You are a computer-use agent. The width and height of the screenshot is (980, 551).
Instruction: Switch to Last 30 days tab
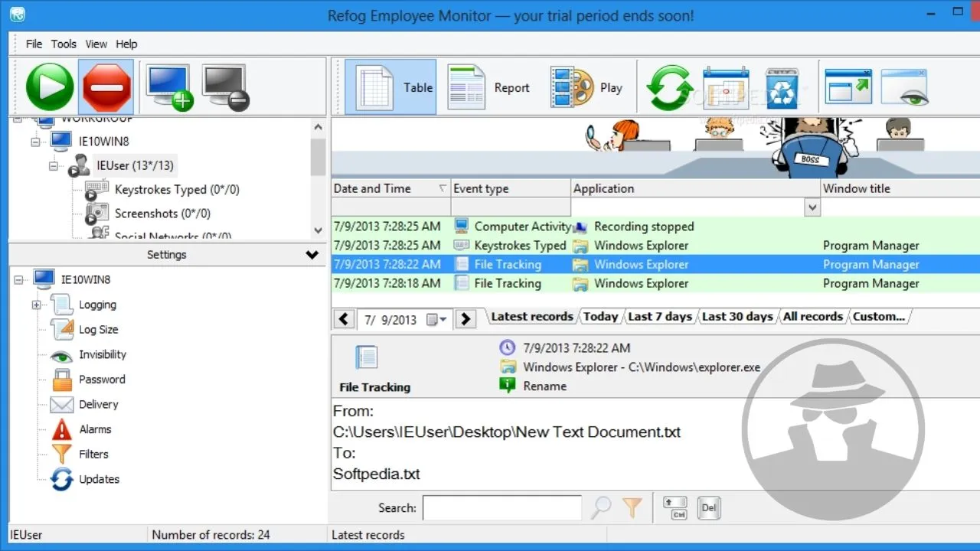[737, 316]
